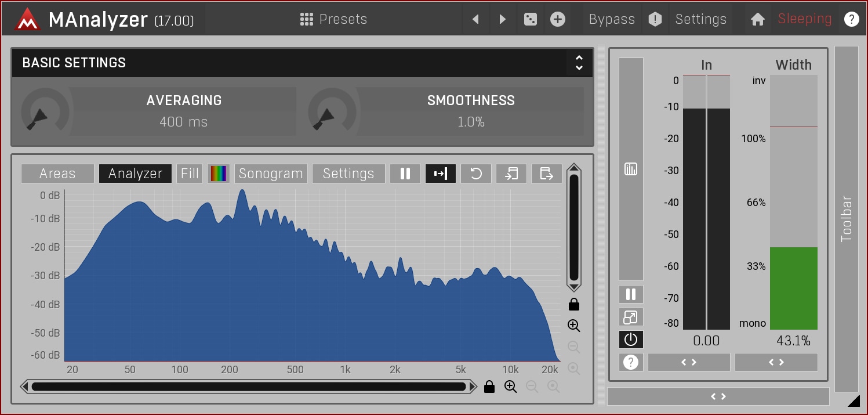Open the Presets menu
This screenshot has height=415, width=868.
(x=333, y=19)
